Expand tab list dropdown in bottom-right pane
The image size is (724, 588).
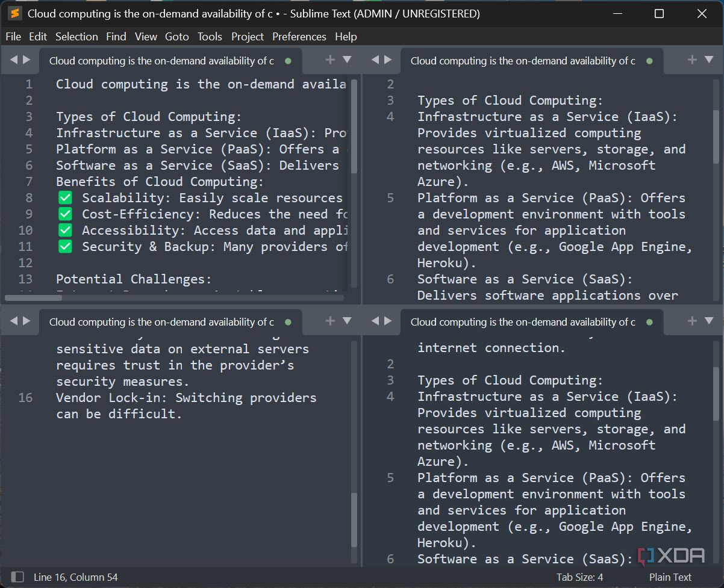tap(709, 321)
